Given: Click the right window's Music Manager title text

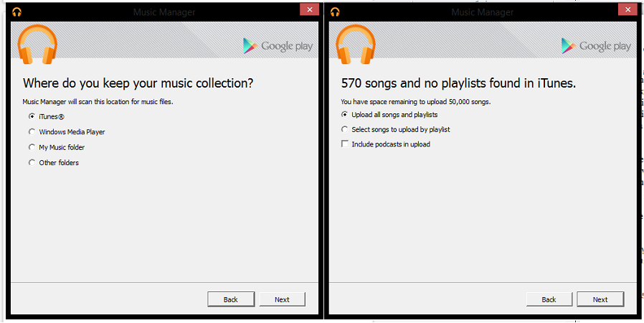Looking at the screenshot, I should pos(483,12).
